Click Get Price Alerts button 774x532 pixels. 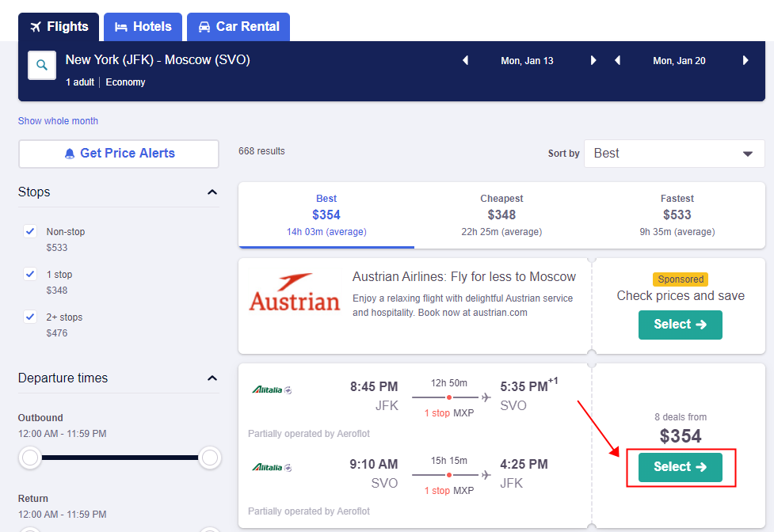[x=119, y=154]
